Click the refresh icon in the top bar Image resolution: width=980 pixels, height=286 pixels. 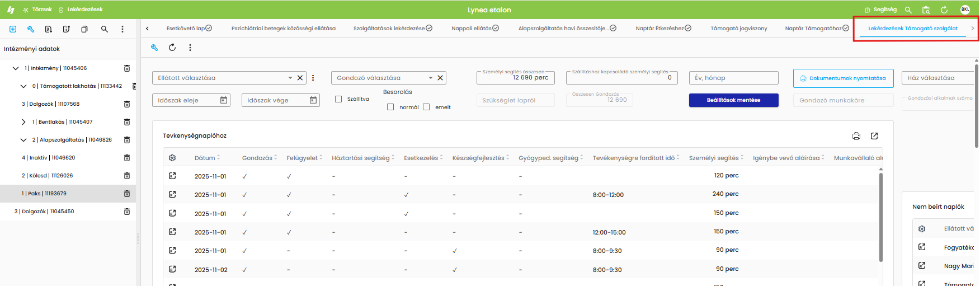click(x=944, y=10)
